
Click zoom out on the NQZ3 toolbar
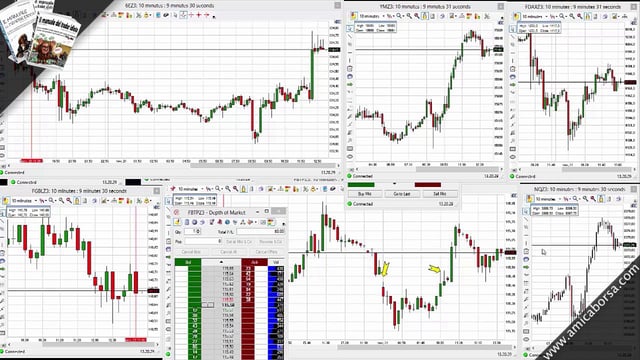593,199
